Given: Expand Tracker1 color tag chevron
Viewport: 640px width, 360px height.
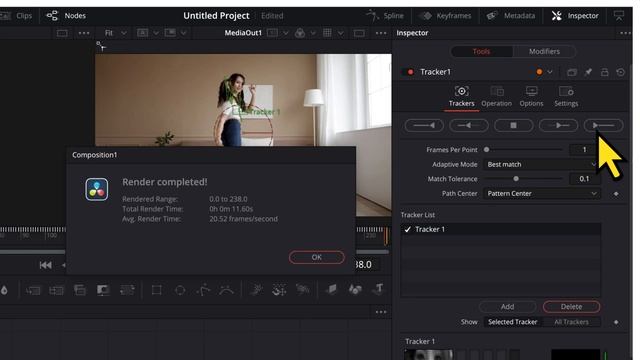Looking at the screenshot, I should 550,72.
